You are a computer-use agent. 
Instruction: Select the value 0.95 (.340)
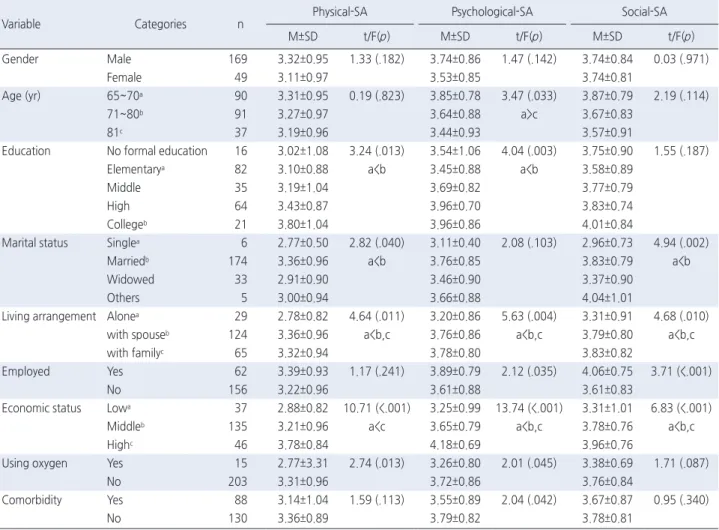pos(681,500)
